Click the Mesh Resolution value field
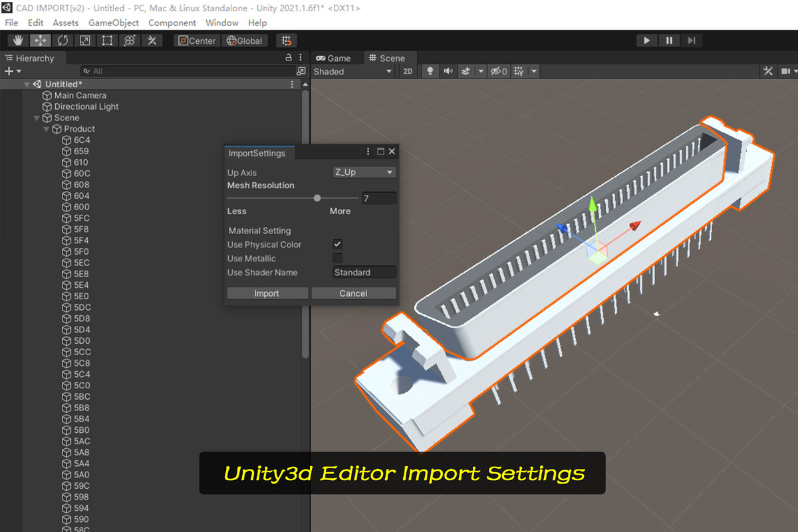Screen dimensions: 798x532 (379, 198)
